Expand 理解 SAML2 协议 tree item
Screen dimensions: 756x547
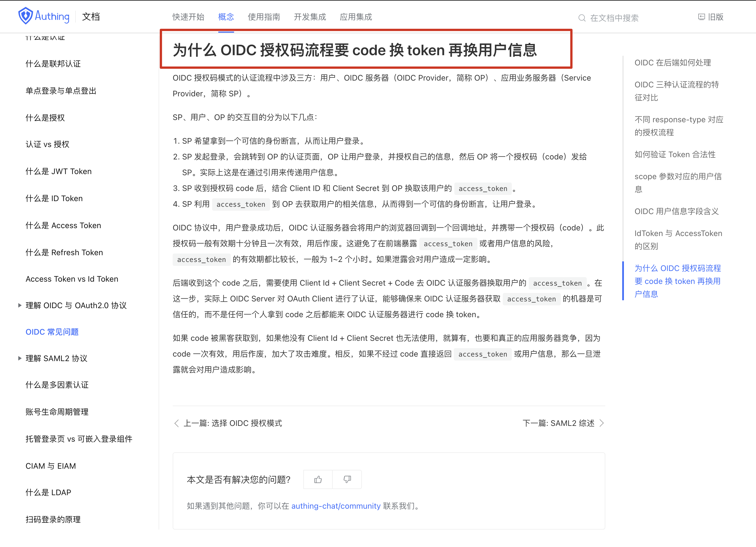(20, 358)
